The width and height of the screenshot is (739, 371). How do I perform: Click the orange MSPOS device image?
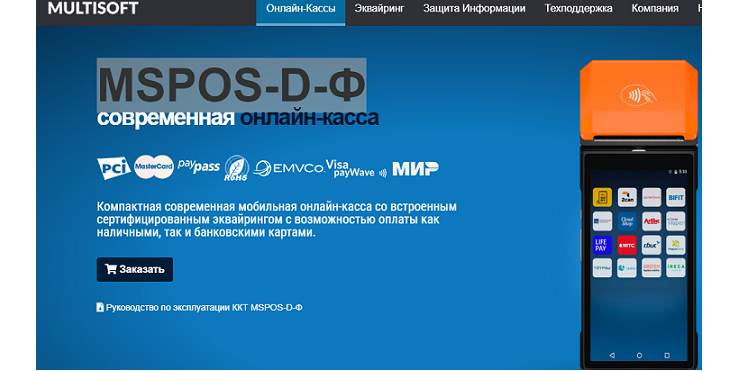[x=639, y=214]
